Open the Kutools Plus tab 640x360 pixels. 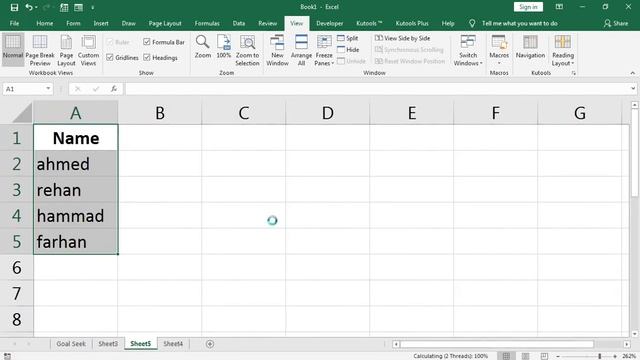(412, 23)
